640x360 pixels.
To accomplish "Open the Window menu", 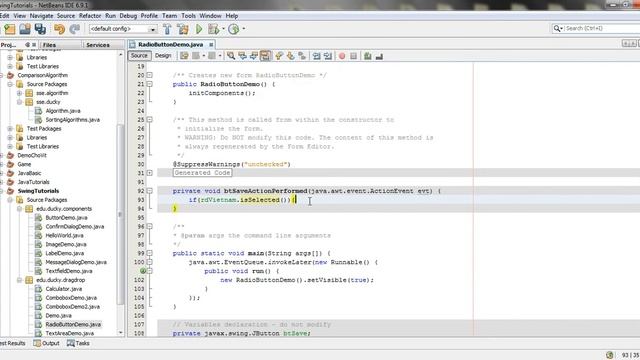I will click(x=210, y=16).
